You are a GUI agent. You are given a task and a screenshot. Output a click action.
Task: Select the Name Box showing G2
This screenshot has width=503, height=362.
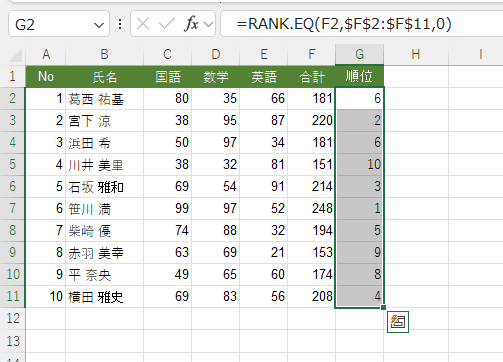[59, 24]
